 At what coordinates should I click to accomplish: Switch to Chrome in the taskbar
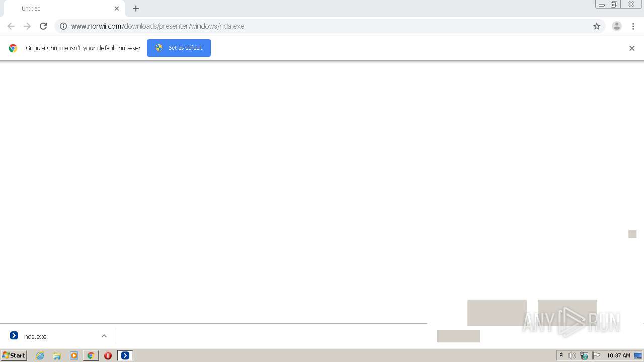tap(91, 355)
